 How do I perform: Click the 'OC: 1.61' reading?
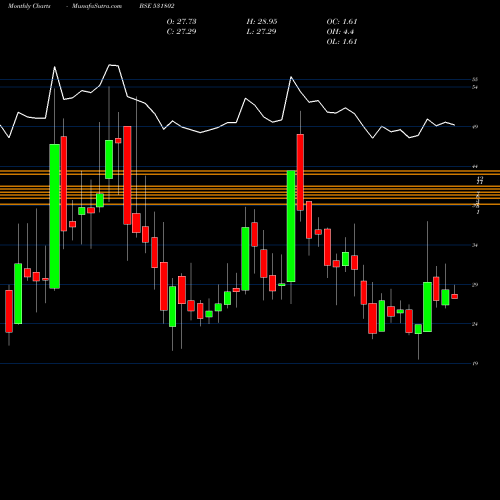point(342,22)
